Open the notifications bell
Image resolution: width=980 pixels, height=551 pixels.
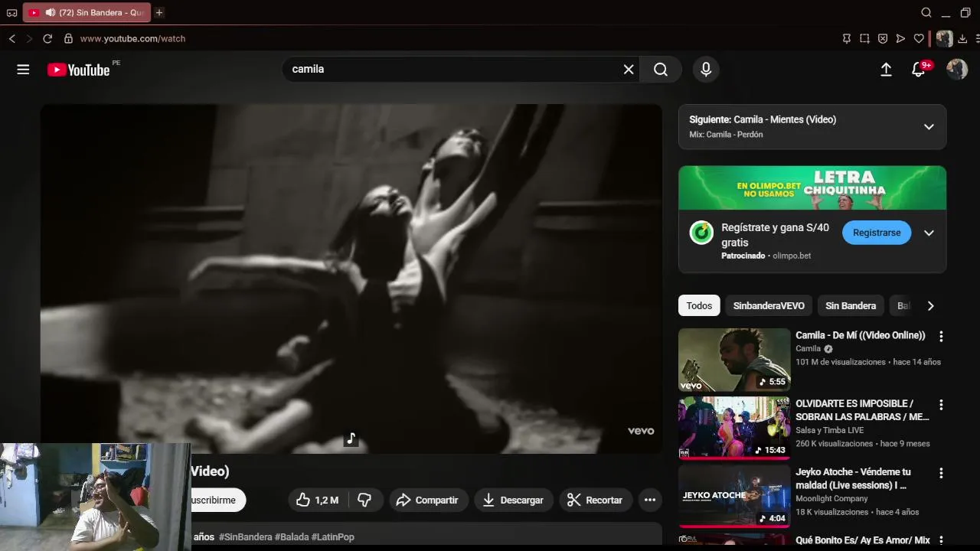(x=919, y=70)
